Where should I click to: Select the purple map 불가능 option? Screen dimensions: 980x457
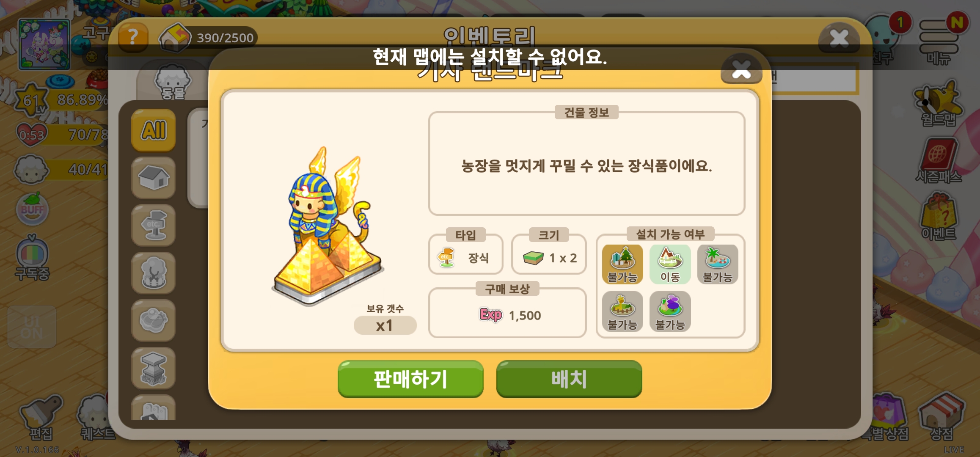pyautogui.click(x=670, y=312)
